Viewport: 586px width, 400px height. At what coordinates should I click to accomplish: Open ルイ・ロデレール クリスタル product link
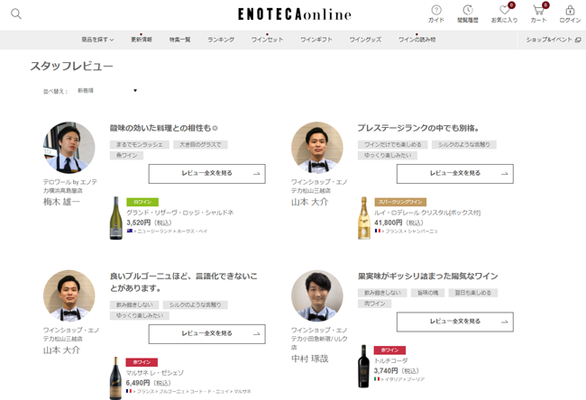[428, 212]
